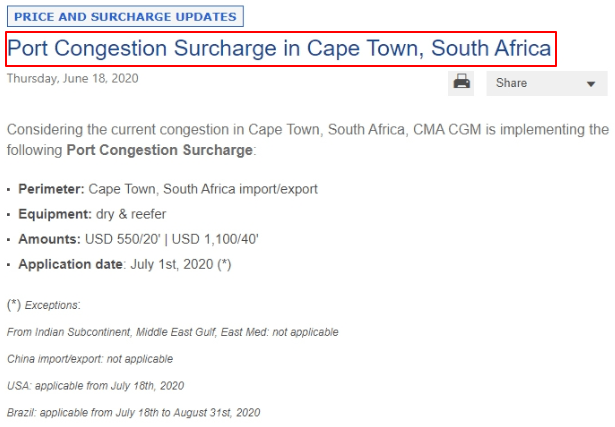615x427 pixels.
Task: Select the bold Perimeter label
Action: click(x=51, y=189)
